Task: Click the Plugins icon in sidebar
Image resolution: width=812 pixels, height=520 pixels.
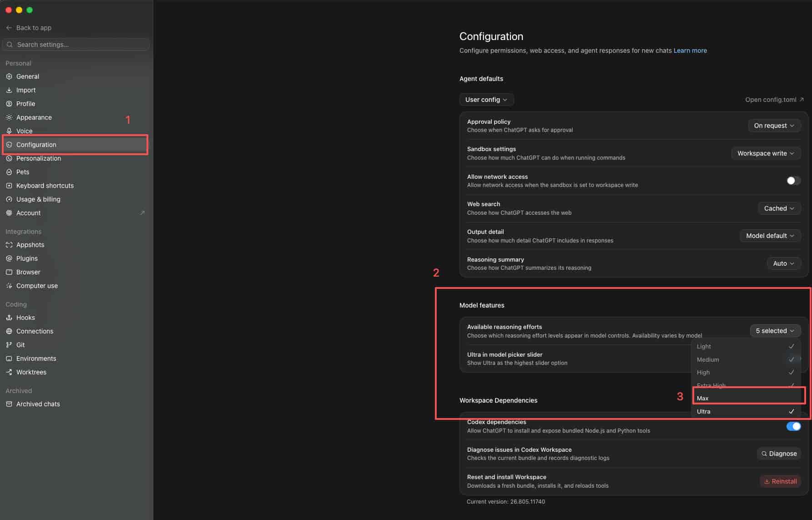Action: (x=9, y=258)
